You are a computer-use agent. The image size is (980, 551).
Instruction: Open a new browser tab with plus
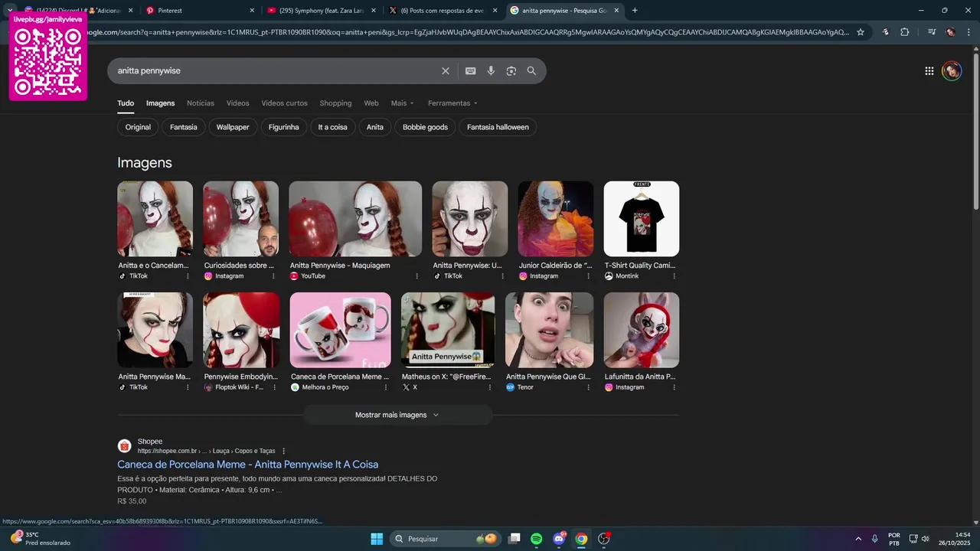pyautogui.click(x=635, y=11)
